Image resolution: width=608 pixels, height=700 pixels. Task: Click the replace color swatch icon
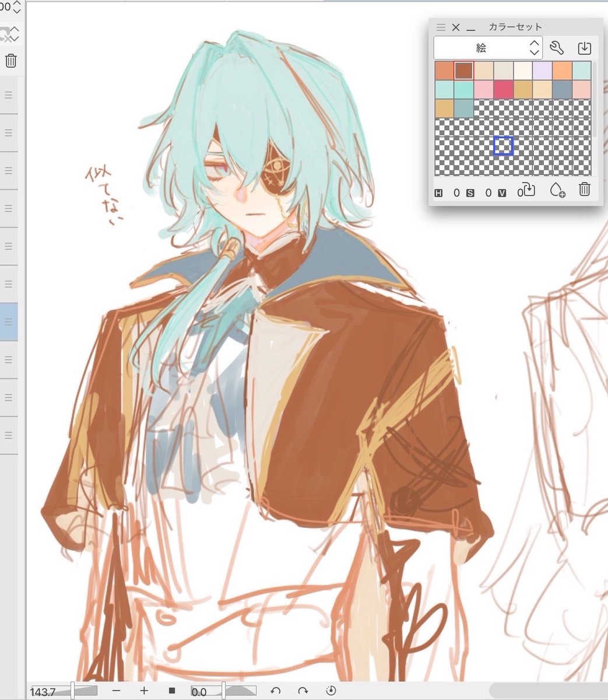coord(528,190)
